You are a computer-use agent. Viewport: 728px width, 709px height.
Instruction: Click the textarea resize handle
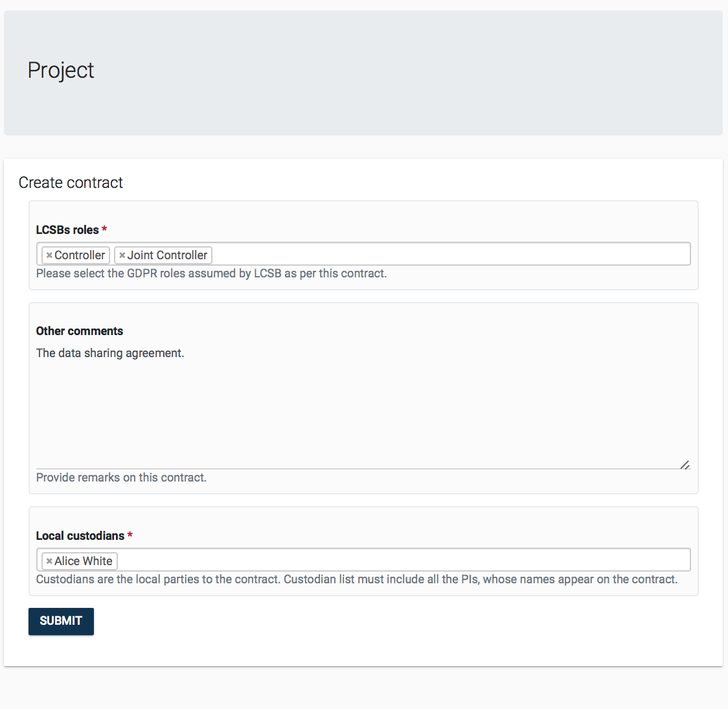pyautogui.click(x=685, y=464)
